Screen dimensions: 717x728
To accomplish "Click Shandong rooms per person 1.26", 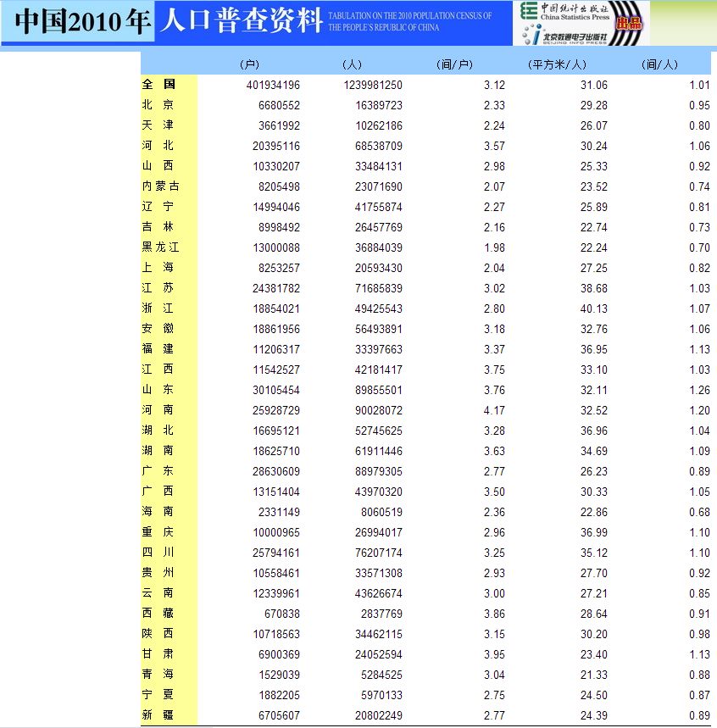I will tap(699, 390).
